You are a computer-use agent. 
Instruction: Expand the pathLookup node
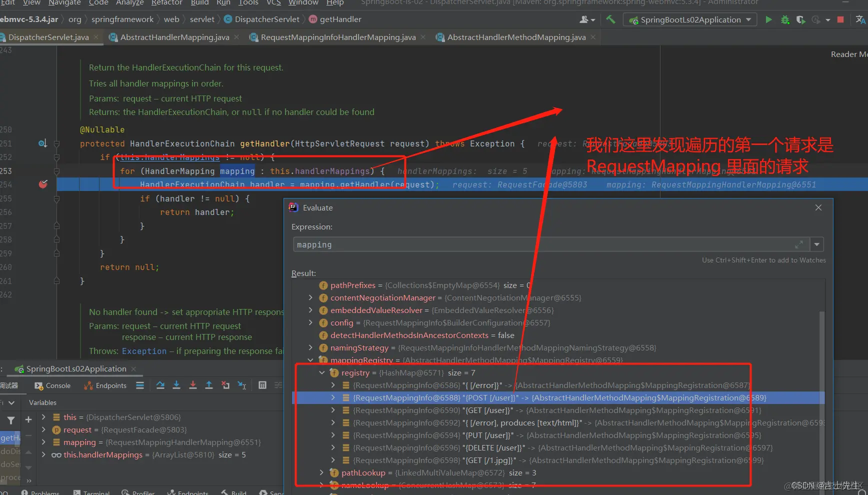point(322,472)
